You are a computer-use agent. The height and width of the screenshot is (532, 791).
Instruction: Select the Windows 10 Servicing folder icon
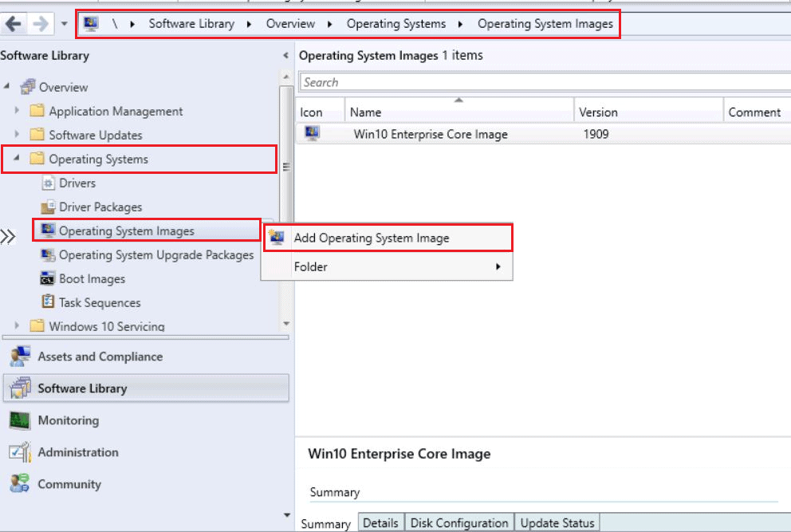coord(37,325)
